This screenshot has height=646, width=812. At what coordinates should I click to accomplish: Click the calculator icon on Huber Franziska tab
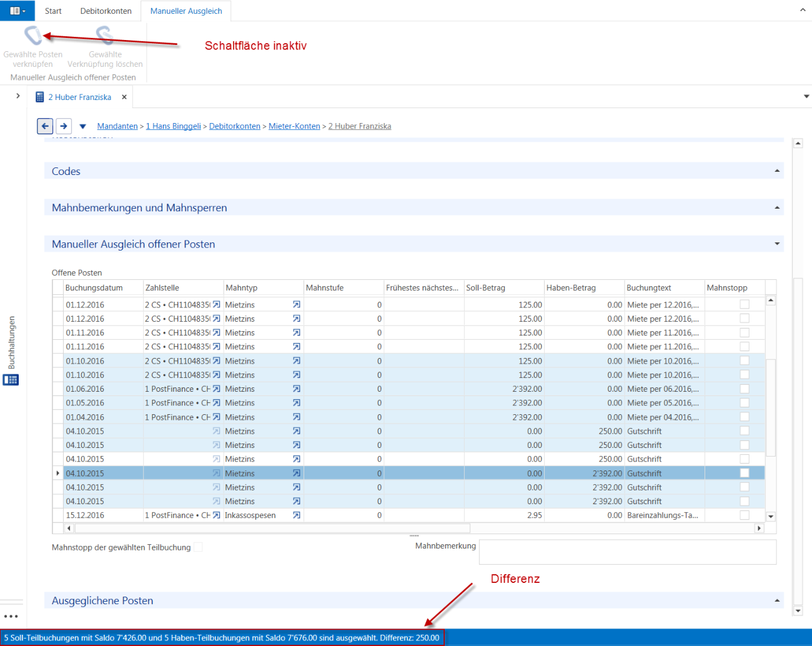pyautogui.click(x=40, y=97)
